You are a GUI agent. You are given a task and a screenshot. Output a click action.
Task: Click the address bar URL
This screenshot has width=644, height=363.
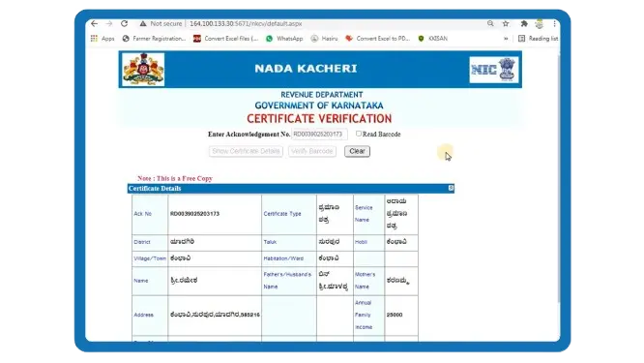coord(246,24)
